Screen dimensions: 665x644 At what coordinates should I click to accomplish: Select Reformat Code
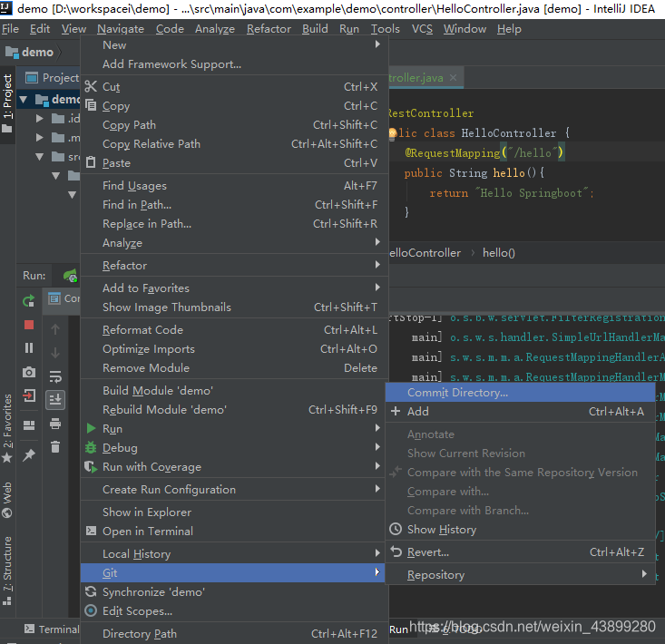(234, 330)
